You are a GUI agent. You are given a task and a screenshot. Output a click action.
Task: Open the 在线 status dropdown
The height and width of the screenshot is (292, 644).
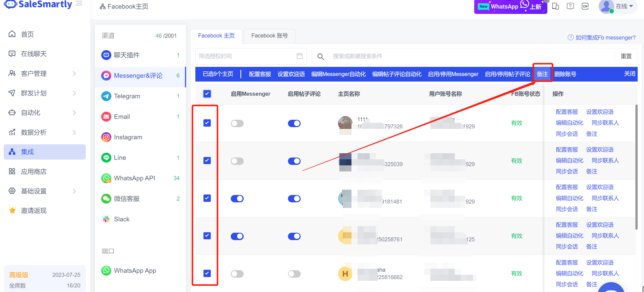(x=624, y=6)
